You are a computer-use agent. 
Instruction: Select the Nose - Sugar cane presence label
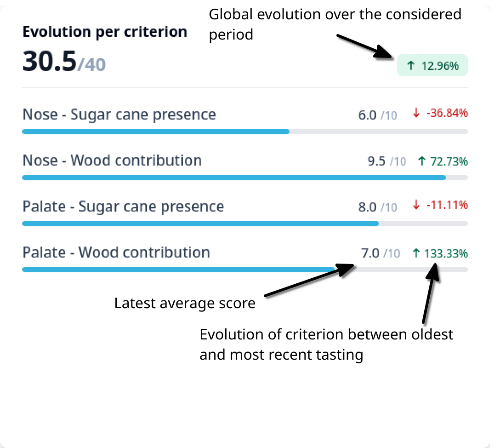[x=119, y=115]
